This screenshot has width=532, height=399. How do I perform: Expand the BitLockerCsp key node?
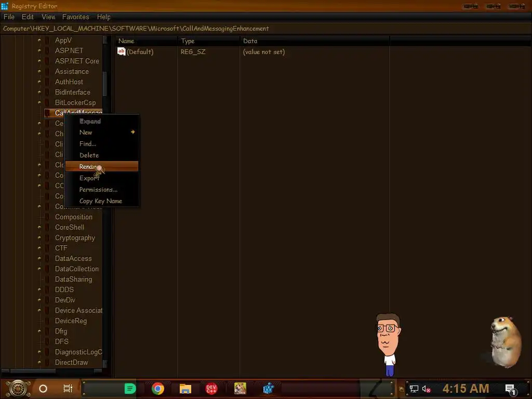click(x=39, y=102)
